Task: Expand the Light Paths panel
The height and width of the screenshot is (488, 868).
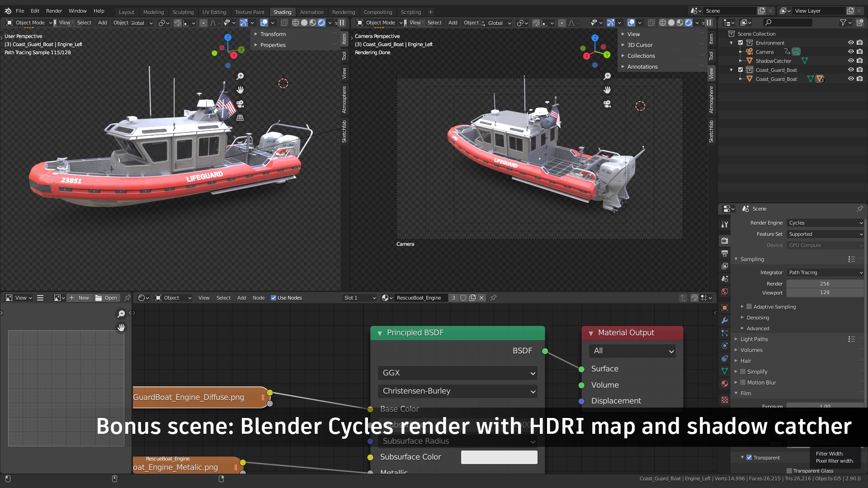Action: pos(754,339)
